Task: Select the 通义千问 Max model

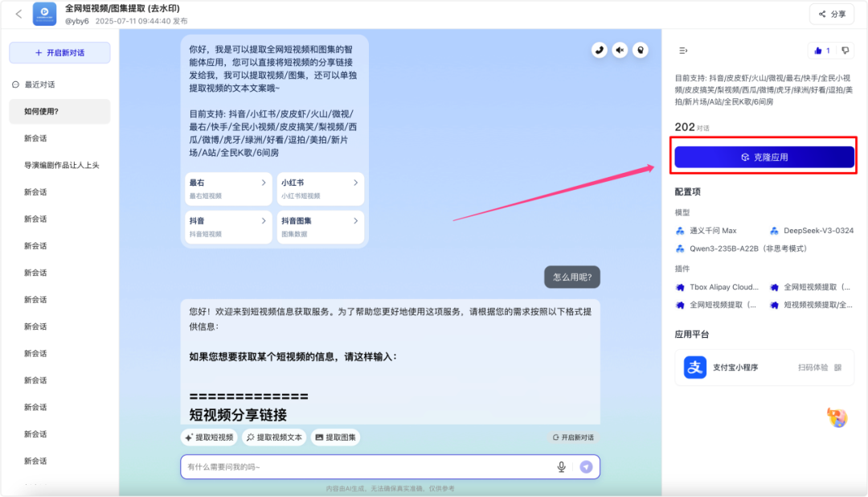Action: 706,231
